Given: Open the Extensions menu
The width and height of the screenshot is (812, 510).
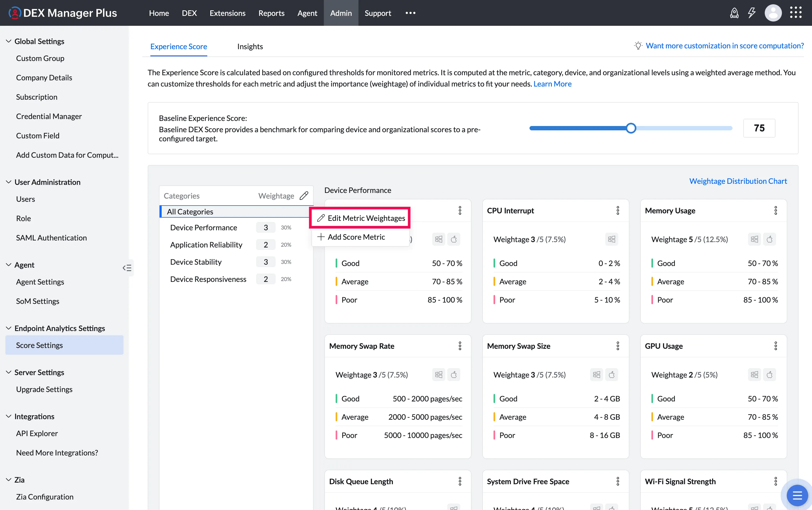Looking at the screenshot, I should 227,13.
